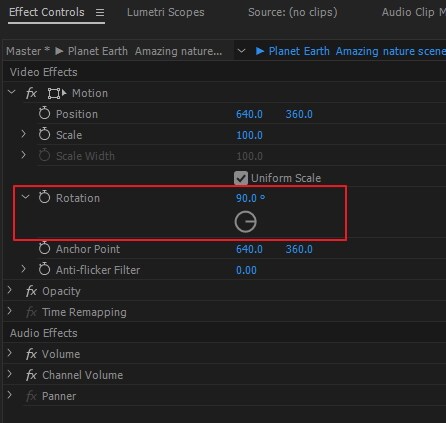This screenshot has height=423, width=446.
Task: Toggle the Rotation animation stopwatch
Action: [x=44, y=197]
